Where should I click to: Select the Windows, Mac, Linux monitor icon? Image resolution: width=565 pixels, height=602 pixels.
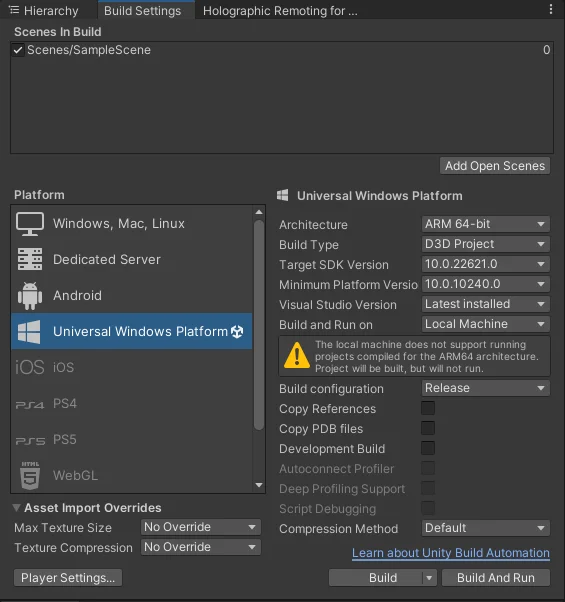[30, 224]
